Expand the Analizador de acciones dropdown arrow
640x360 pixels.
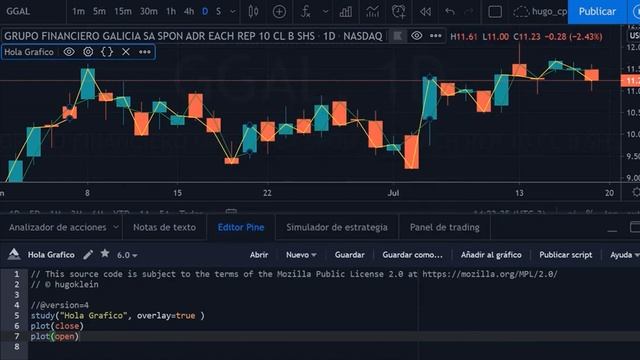(x=116, y=227)
